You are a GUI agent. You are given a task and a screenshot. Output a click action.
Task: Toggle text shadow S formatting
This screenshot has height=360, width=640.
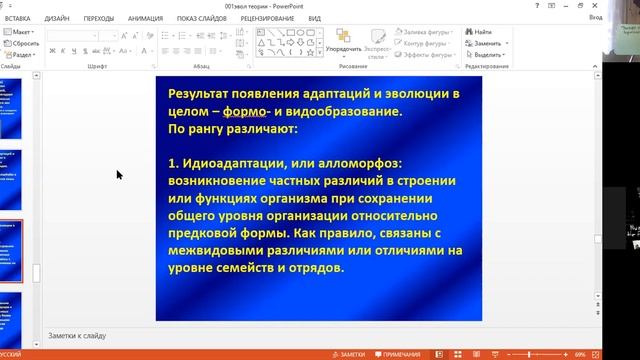[85, 51]
